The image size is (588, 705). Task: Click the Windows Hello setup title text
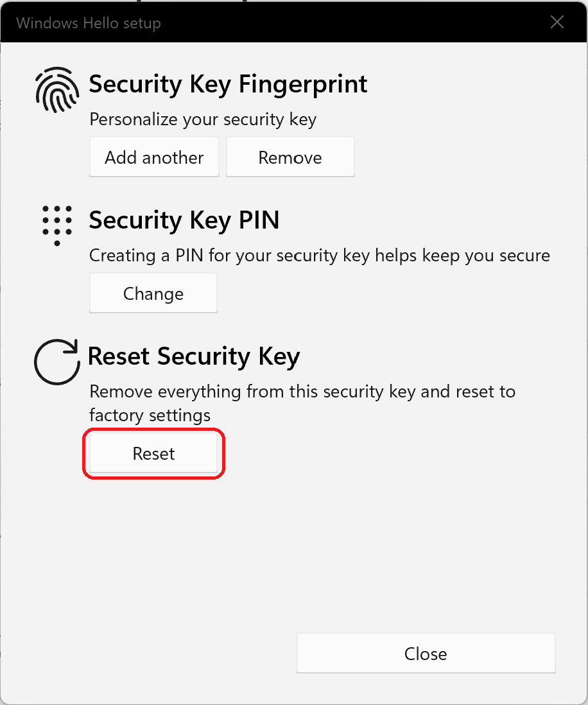(x=89, y=23)
